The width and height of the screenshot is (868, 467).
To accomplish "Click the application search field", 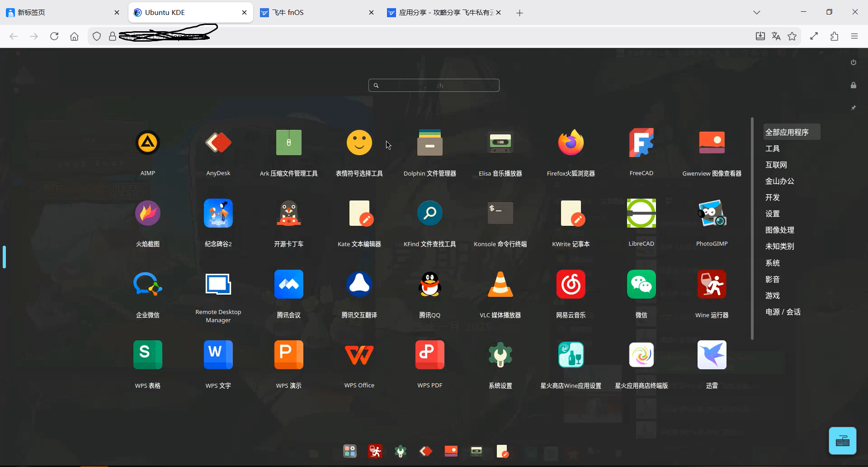I will coord(434,86).
